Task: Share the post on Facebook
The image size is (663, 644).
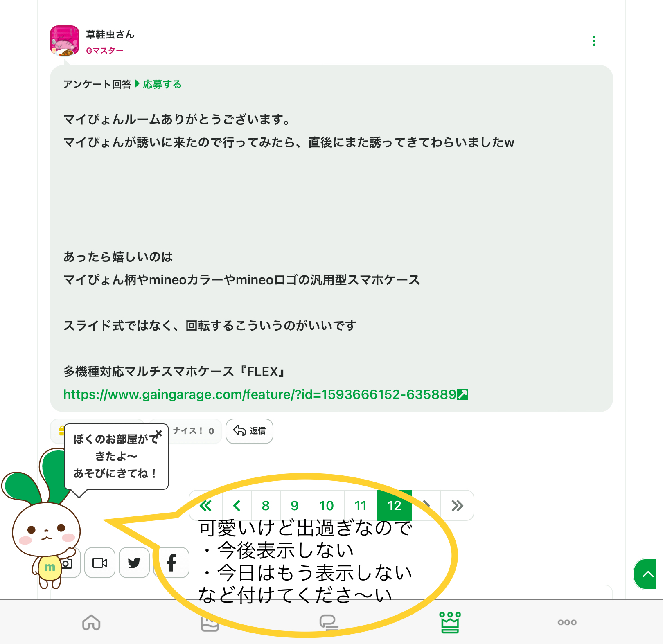Action: pos(172,563)
